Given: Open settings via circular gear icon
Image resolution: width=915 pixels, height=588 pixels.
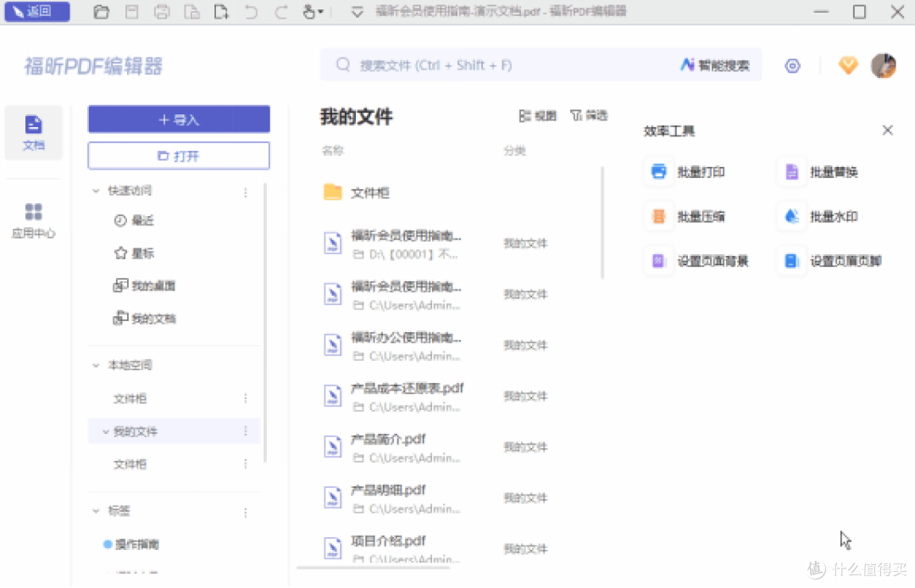Looking at the screenshot, I should point(792,66).
